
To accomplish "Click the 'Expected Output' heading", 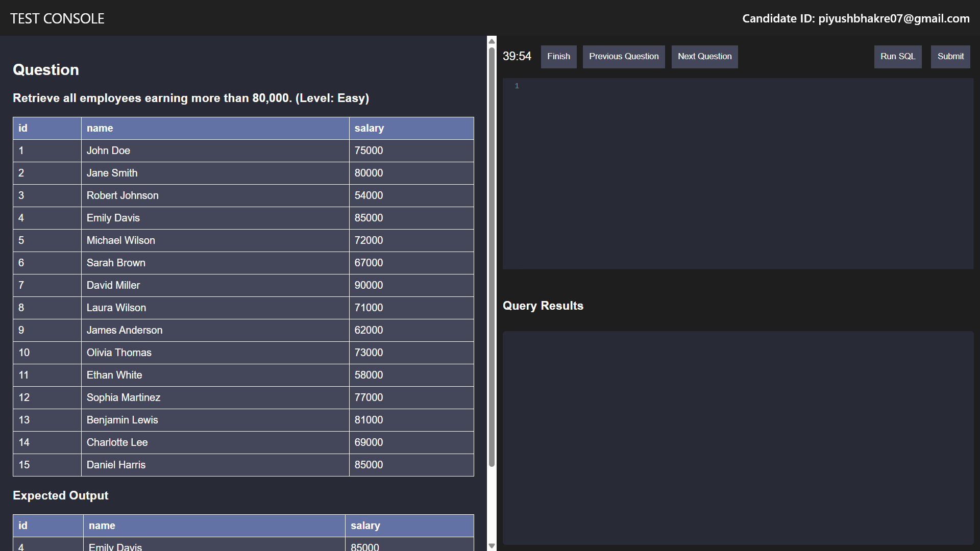I will click(61, 496).
